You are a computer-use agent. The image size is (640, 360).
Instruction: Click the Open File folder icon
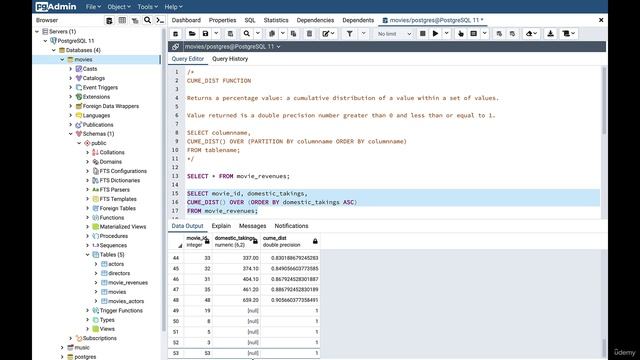coord(192,34)
